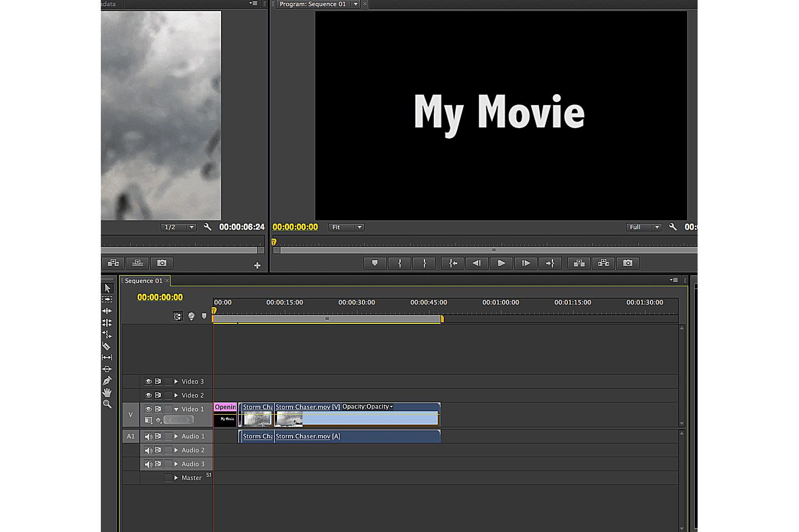This screenshot has width=799, height=532.
Task: Expand the Audio 3 track
Action: pos(176,464)
